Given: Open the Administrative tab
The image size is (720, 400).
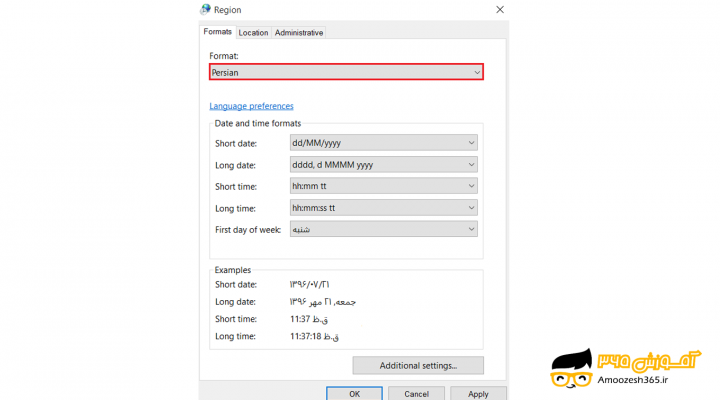Looking at the screenshot, I should (299, 33).
